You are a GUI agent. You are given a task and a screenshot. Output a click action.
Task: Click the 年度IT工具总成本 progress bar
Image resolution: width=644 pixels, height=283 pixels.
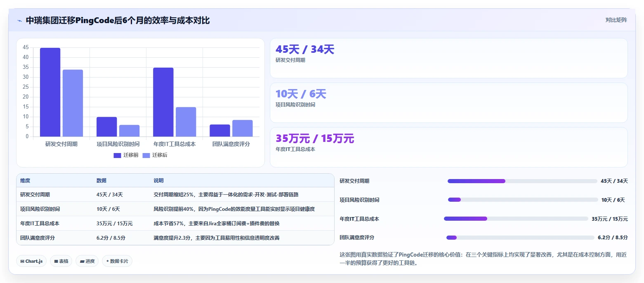click(516, 219)
